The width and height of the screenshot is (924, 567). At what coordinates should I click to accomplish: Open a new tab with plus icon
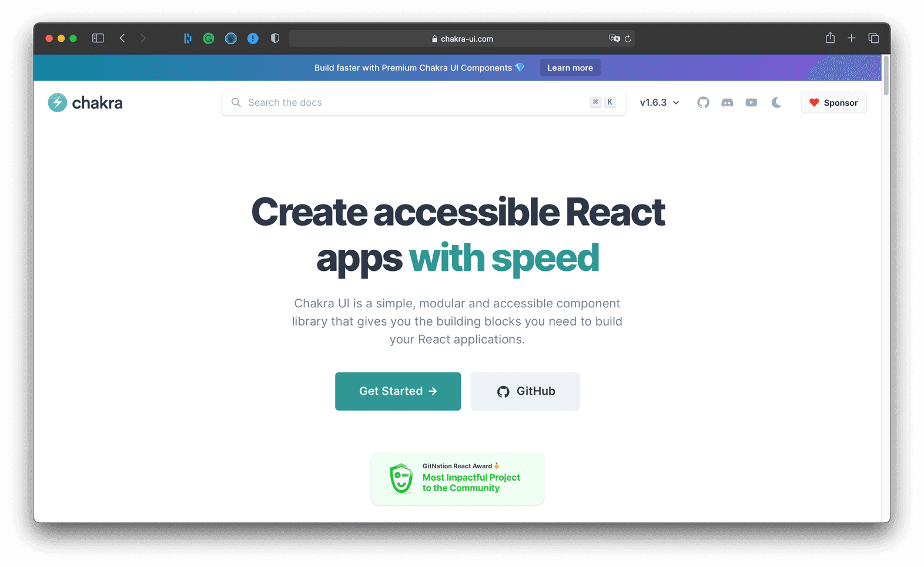point(851,38)
